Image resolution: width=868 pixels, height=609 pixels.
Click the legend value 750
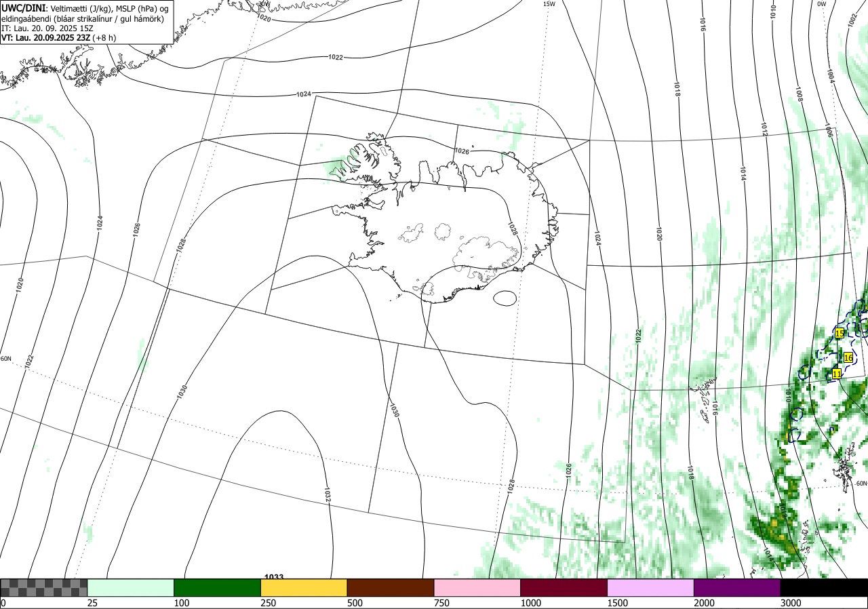[442, 603]
